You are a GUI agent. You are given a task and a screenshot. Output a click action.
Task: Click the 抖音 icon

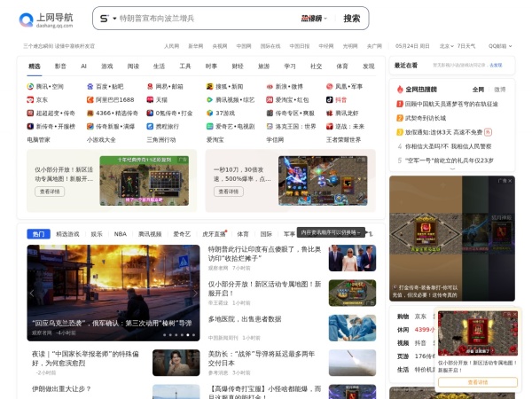[330, 99]
